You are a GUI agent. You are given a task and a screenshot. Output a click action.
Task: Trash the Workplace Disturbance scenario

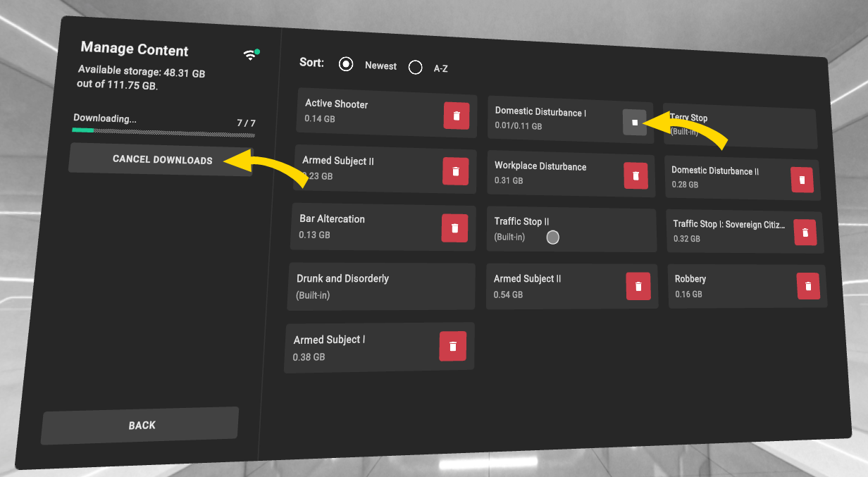(635, 175)
